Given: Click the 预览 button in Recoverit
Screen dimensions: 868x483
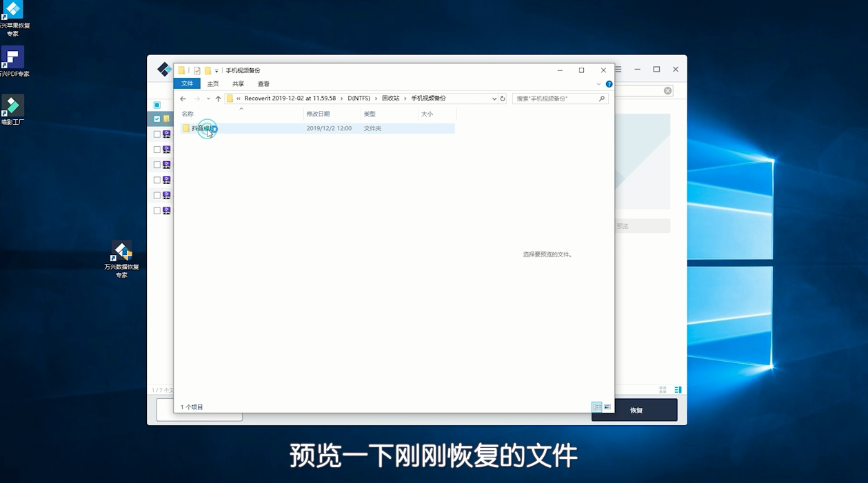Looking at the screenshot, I should 642,226.
